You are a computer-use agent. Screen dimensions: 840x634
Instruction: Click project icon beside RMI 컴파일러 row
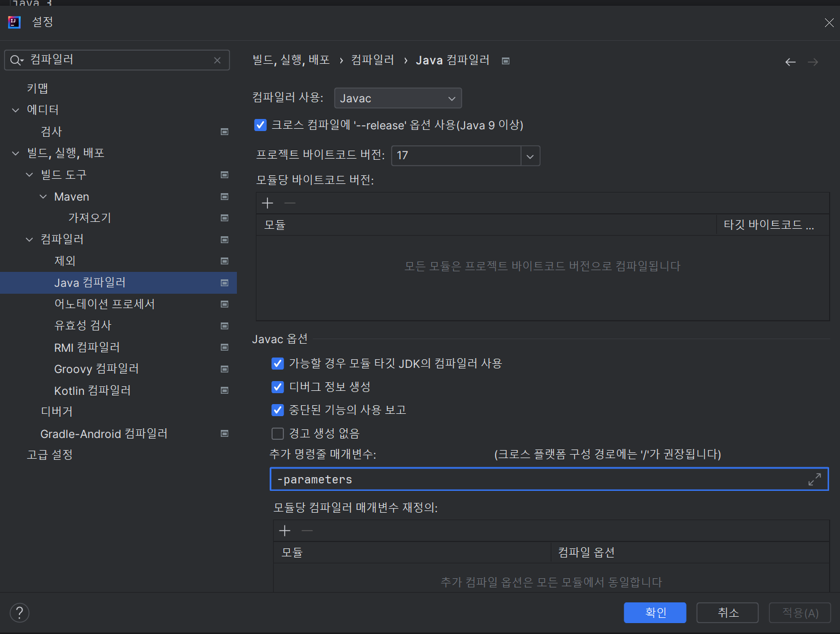(225, 347)
